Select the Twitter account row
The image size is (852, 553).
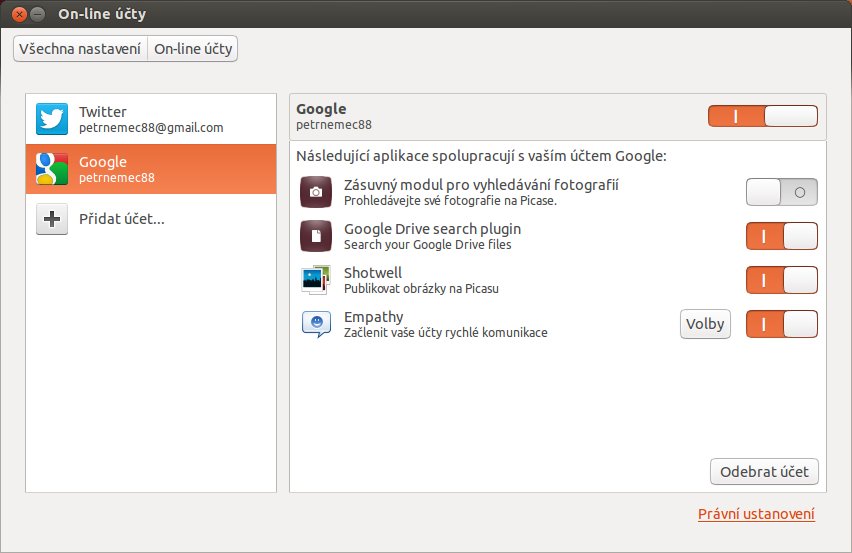[x=151, y=119]
